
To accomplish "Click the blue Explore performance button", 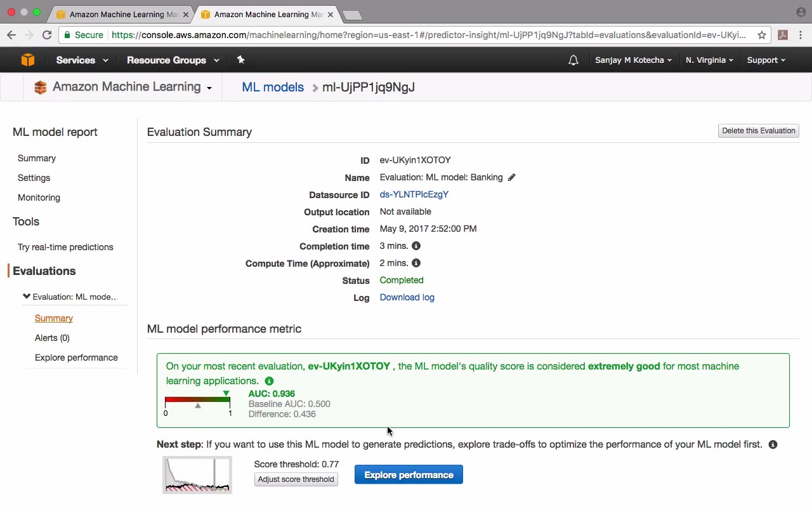I will click(409, 475).
